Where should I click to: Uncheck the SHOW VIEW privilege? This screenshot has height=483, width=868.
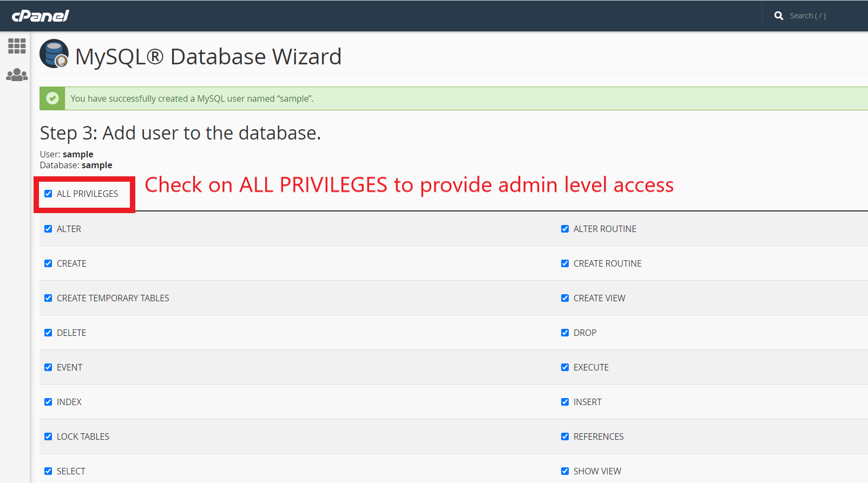click(x=565, y=471)
